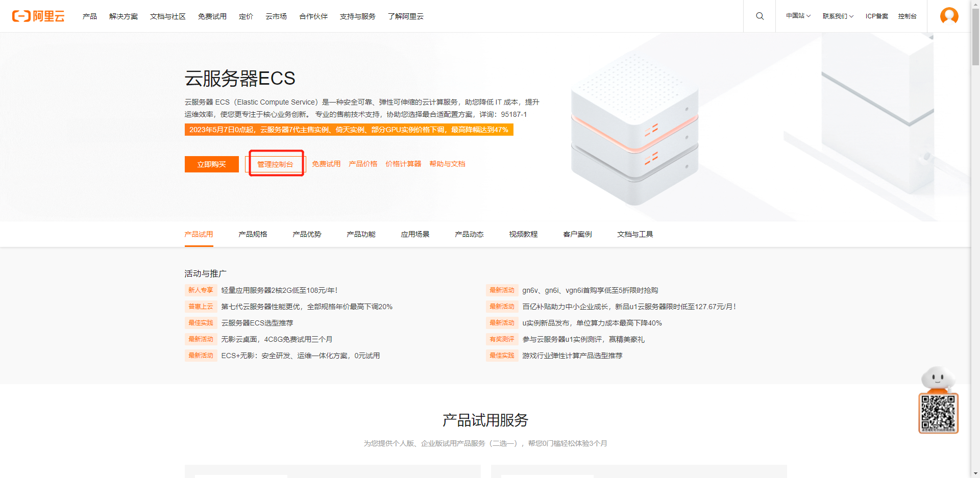
Task: Open the 了解阿里云 menu
Action: click(406, 16)
